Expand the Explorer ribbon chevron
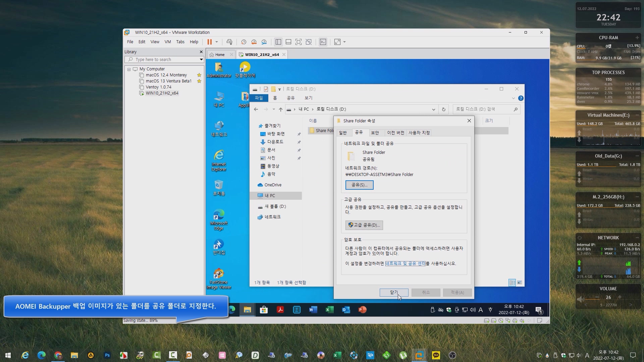This screenshot has width=644, height=362. (513, 98)
